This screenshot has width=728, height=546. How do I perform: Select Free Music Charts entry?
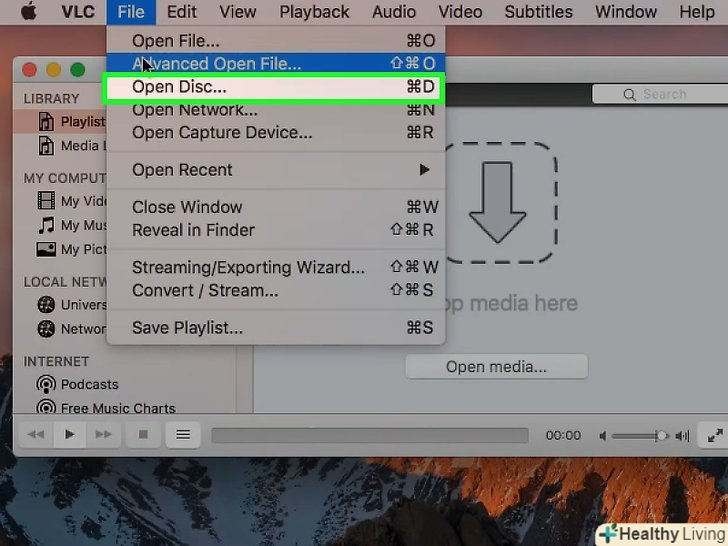(x=118, y=408)
